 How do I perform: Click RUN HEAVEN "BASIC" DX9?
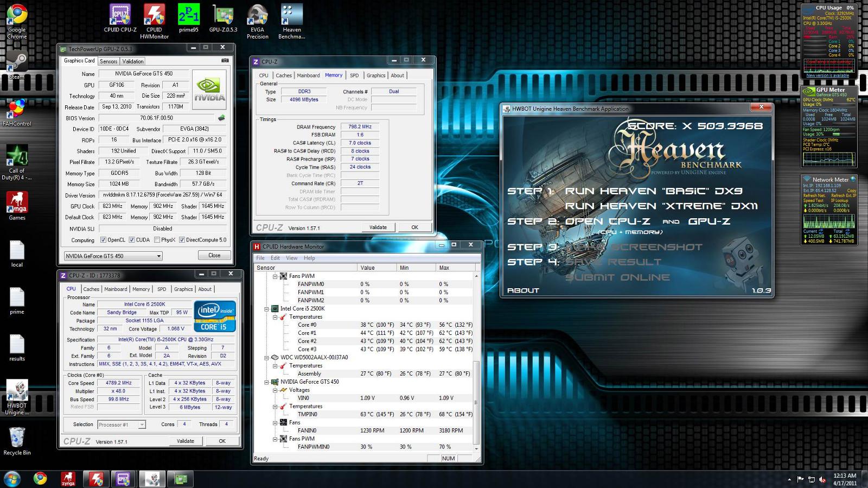(x=654, y=191)
